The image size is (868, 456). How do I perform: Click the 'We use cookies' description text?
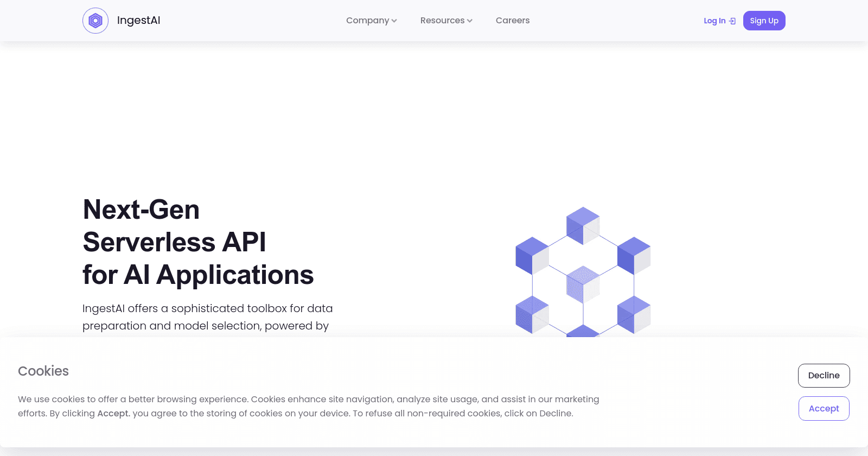[309, 406]
